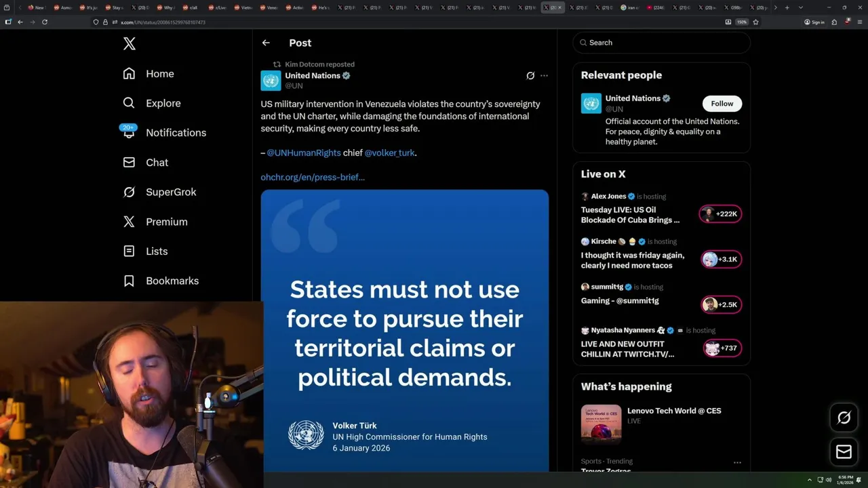The image size is (868, 488).
Task: Open the post's three-dot more menu
Action: (x=544, y=76)
